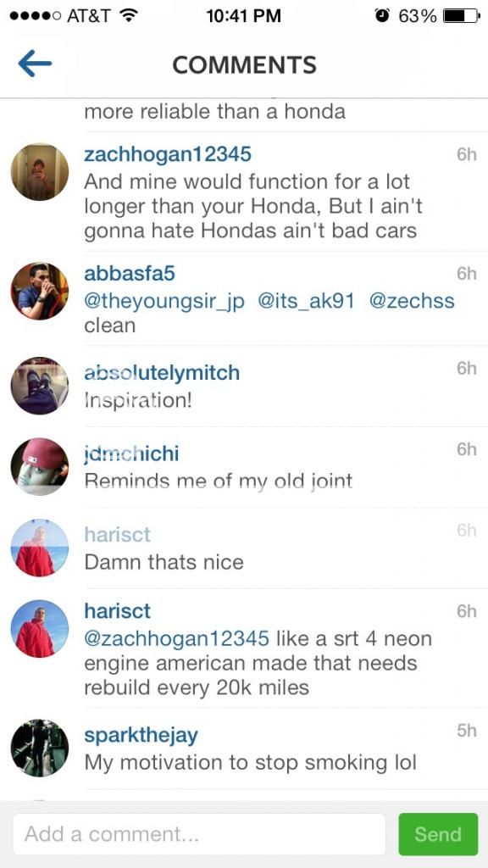Image resolution: width=488 pixels, height=868 pixels.
Task: Open sparkthejay's profile picture
Action: tap(40, 748)
